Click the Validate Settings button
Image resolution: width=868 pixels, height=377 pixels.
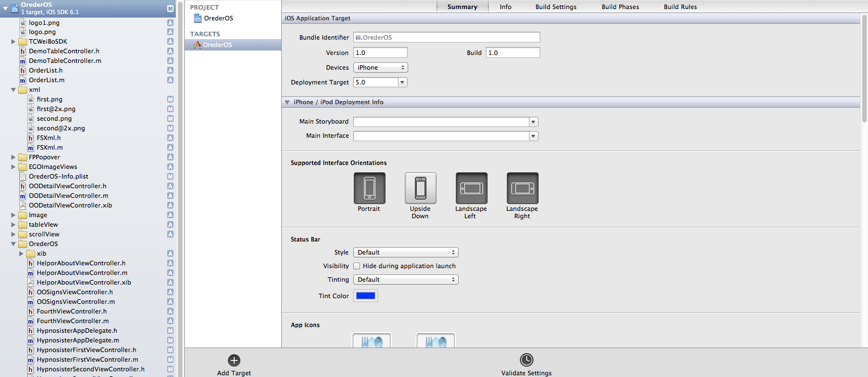pyautogui.click(x=526, y=365)
